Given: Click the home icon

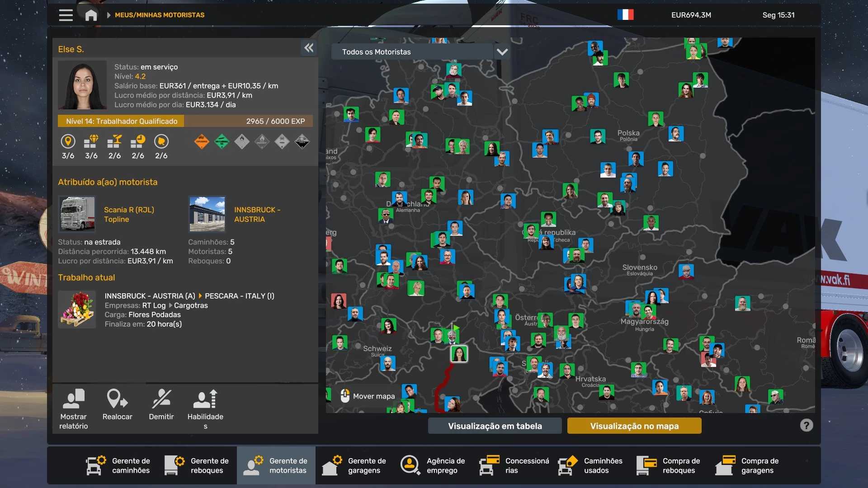Looking at the screenshot, I should (x=91, y=15).
